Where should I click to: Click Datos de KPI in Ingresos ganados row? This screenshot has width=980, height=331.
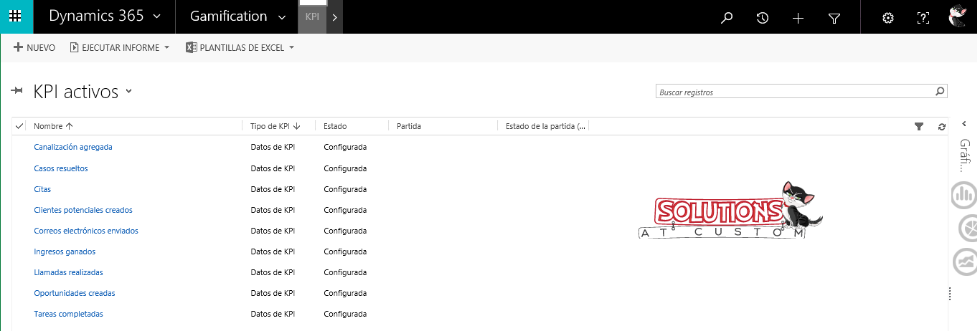tap(273, 251)
